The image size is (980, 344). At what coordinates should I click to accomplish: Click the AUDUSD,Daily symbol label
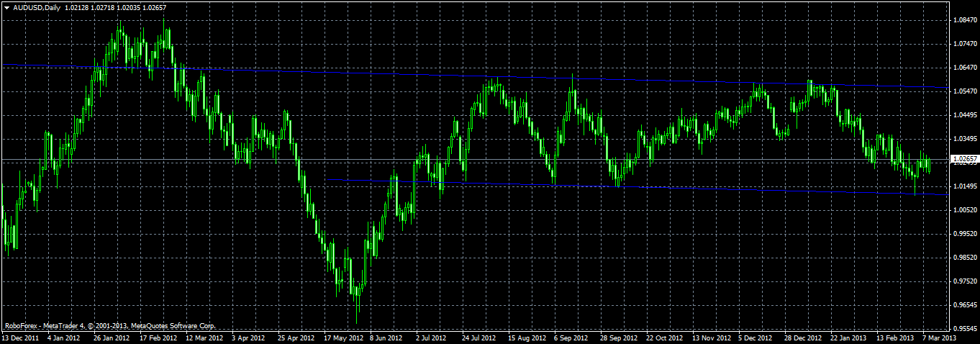(x=37, y=7)
